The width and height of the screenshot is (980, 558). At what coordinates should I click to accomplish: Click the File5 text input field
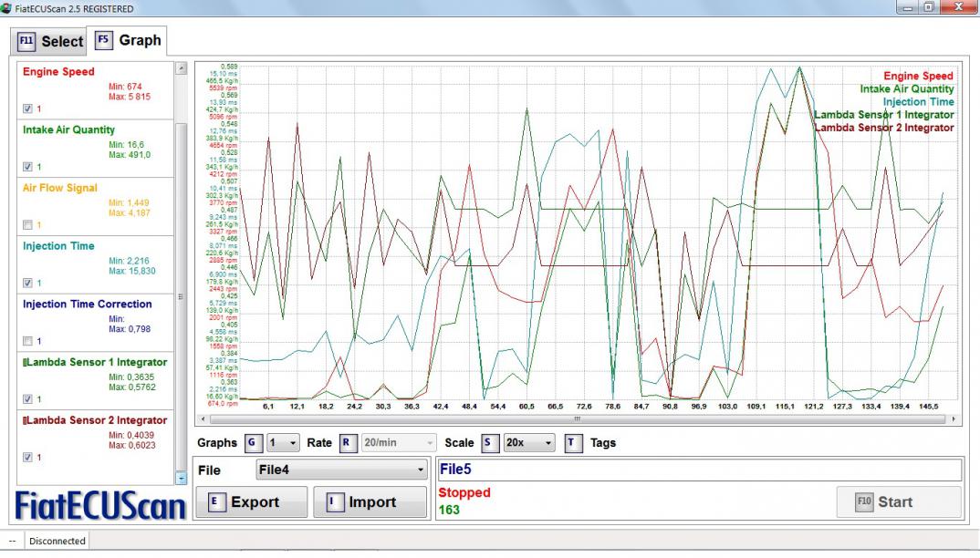point(698,470)
